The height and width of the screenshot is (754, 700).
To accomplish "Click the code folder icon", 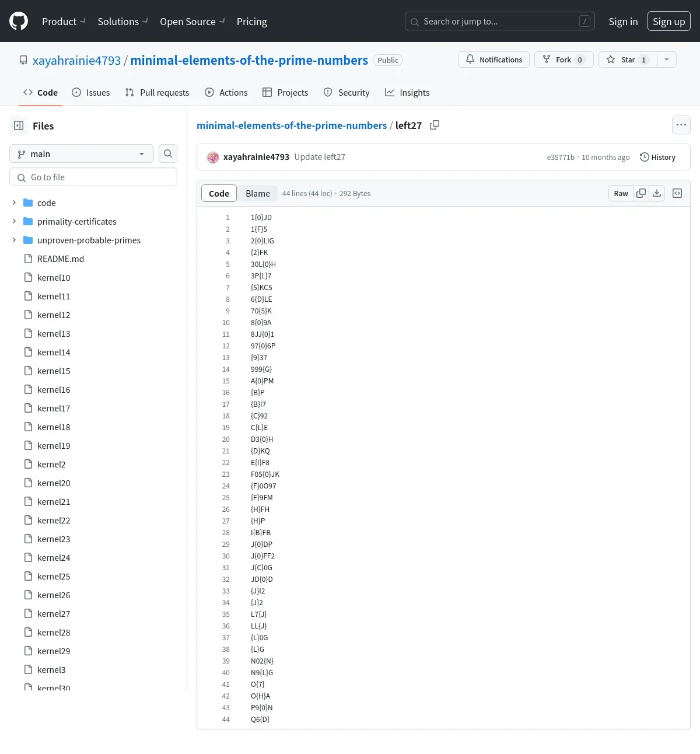I will pyautogui.click(x=28, y=203).
